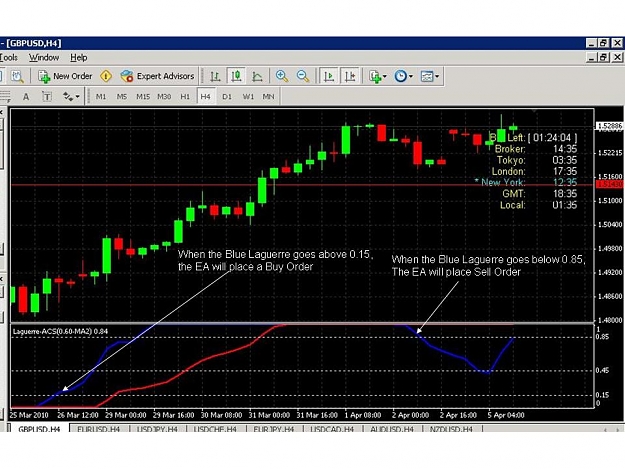The height and width of the screenshot is (469, 625).
Task: Switch to MN timeframe
Action: (268, 96)
